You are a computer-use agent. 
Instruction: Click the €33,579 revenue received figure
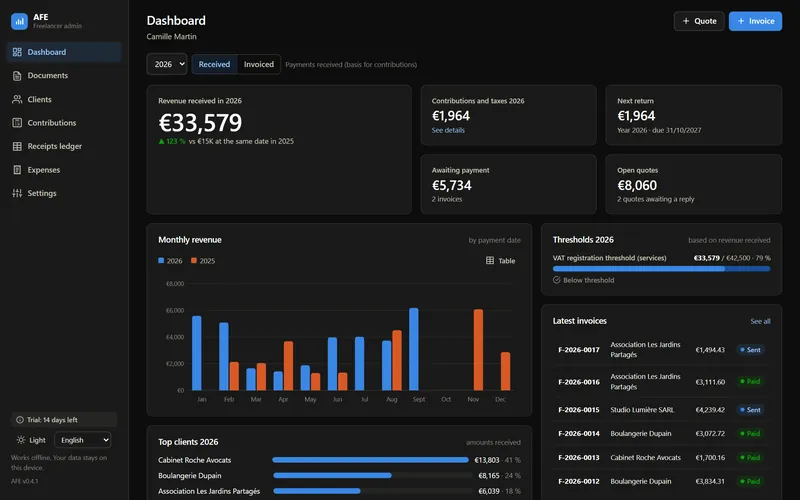coord(200,122)
